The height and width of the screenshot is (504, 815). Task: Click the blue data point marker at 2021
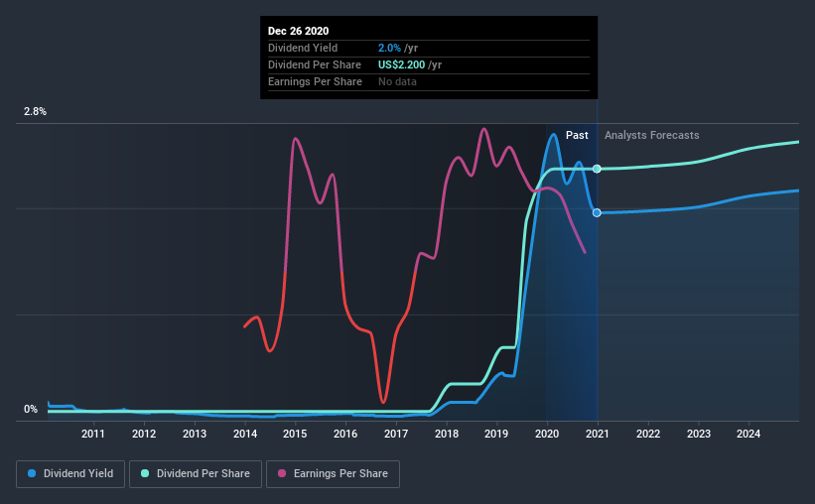597,212
